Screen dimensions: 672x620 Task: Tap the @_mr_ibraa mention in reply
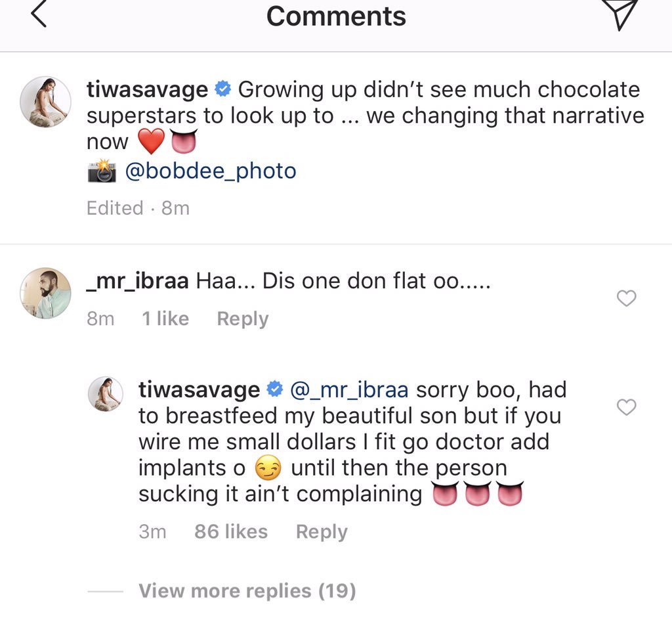coord(349,390)
